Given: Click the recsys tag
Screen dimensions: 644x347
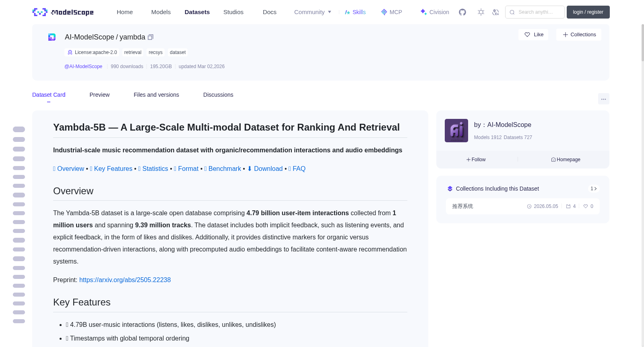Looking at the screenshot, I should [x=155, y=52].
